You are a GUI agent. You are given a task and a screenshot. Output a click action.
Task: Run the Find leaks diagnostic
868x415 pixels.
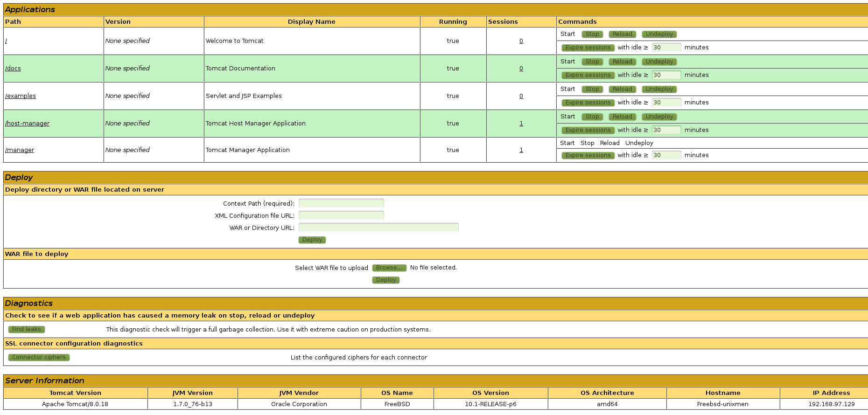27,329
